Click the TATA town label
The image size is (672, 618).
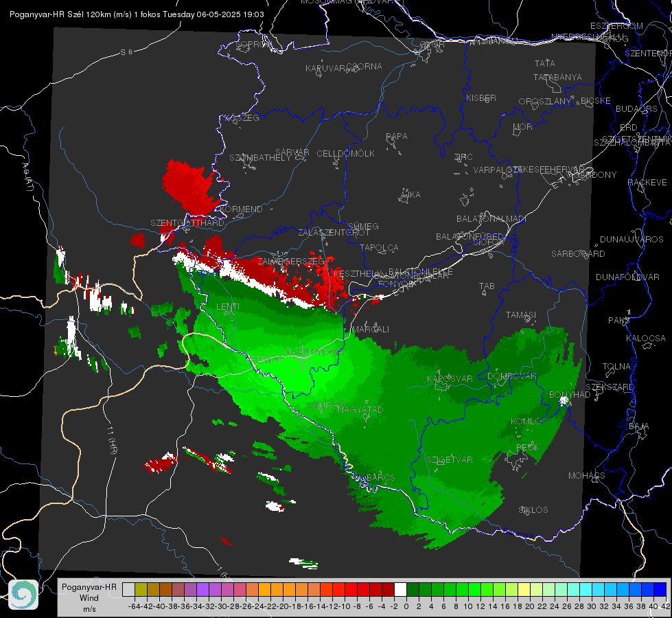pos(545,63)
